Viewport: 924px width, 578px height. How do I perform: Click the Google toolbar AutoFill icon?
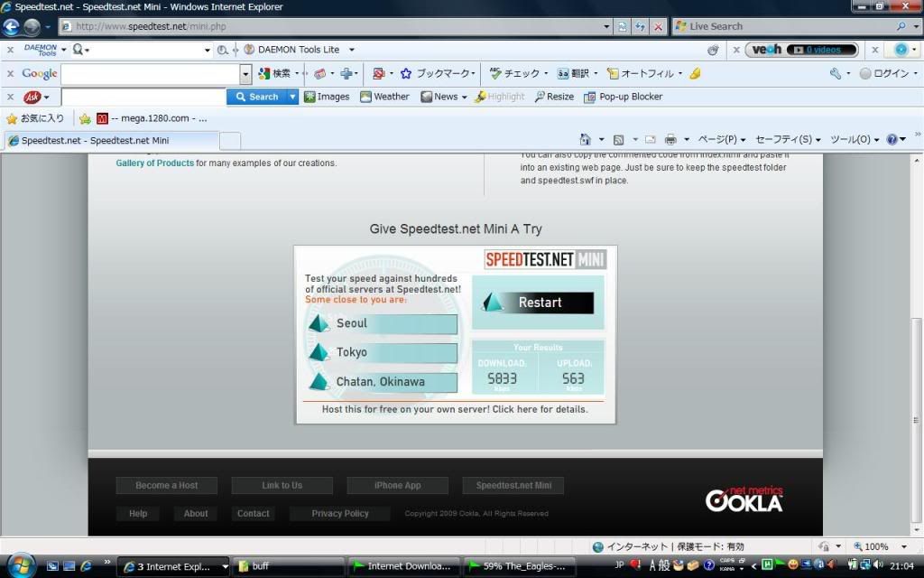(613, 74)
